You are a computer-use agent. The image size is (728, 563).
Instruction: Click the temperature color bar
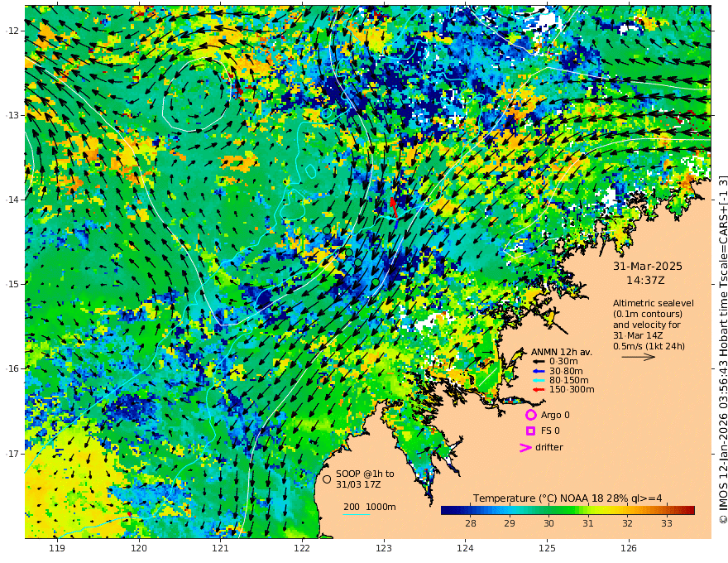(568, 510)
